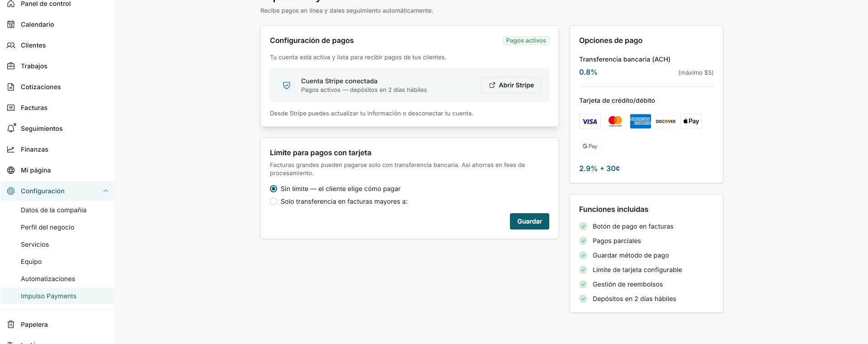Click the American Express logo

tap(641, 121)
